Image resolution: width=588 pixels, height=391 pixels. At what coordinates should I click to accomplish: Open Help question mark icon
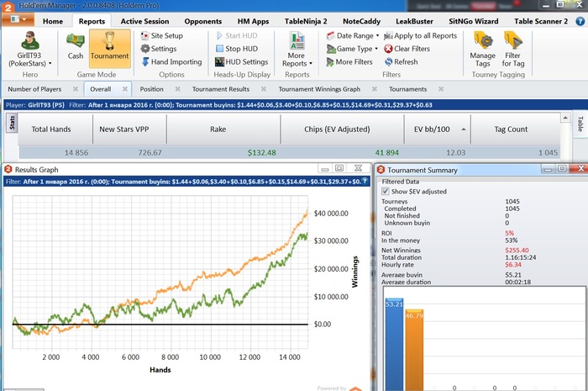tap(580, 21)
